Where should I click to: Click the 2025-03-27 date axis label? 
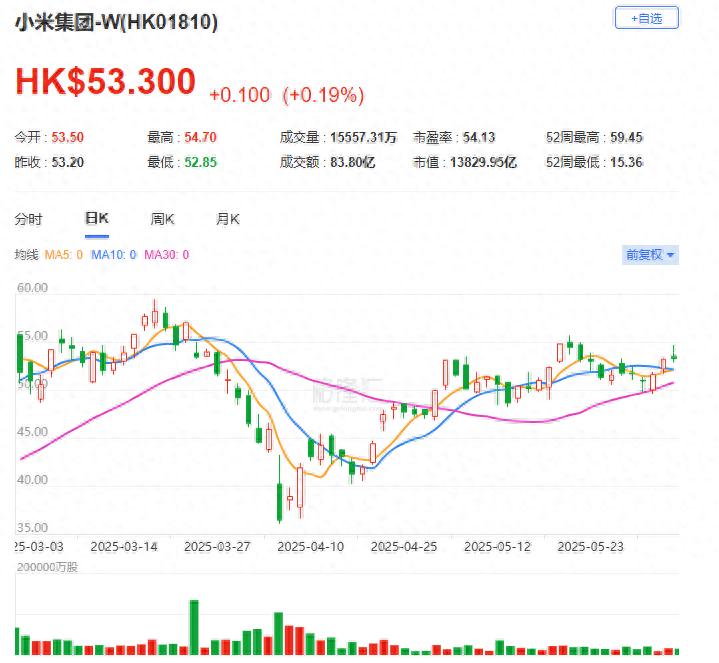pos(217,547)
